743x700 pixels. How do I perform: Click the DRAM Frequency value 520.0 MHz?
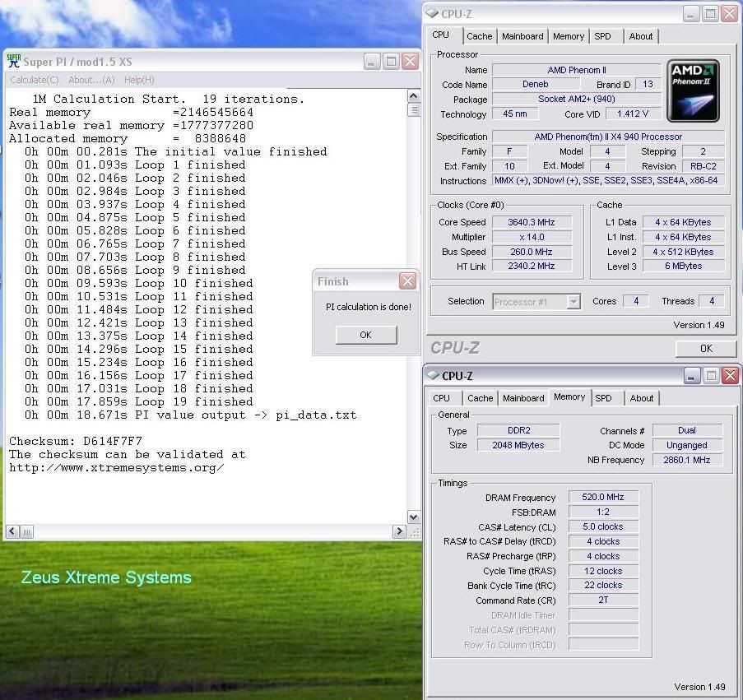point(603,497)
